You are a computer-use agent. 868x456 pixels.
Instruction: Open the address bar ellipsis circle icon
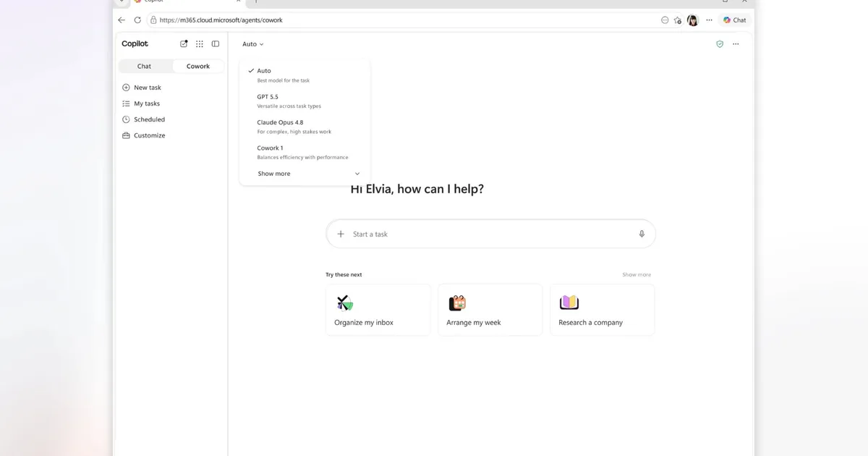pos(665,20)
